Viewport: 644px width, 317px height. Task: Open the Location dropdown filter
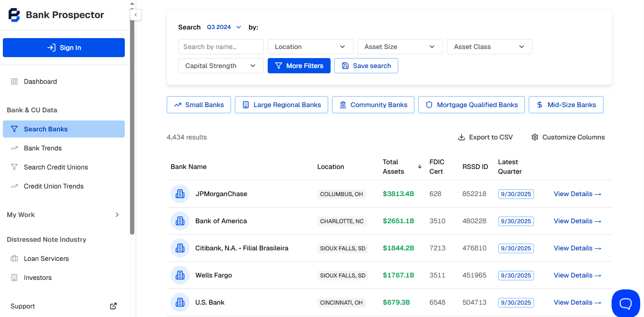pyautogui.click(x=310, y=47)
